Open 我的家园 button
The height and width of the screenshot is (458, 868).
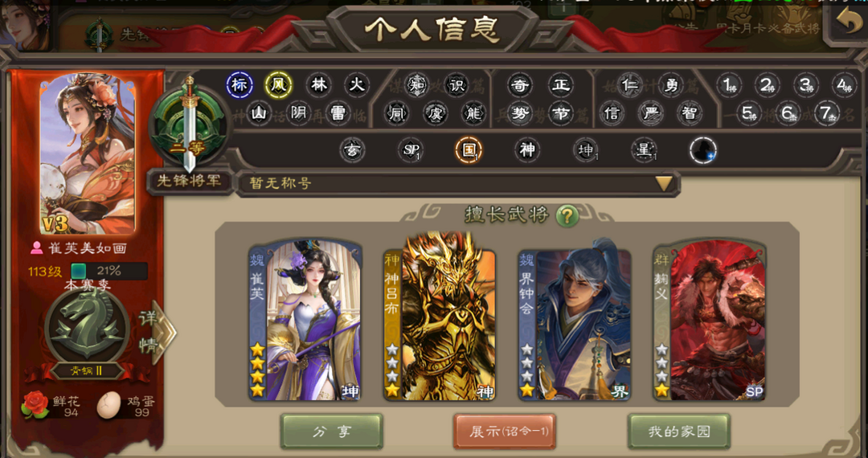(x=679, y=431)
